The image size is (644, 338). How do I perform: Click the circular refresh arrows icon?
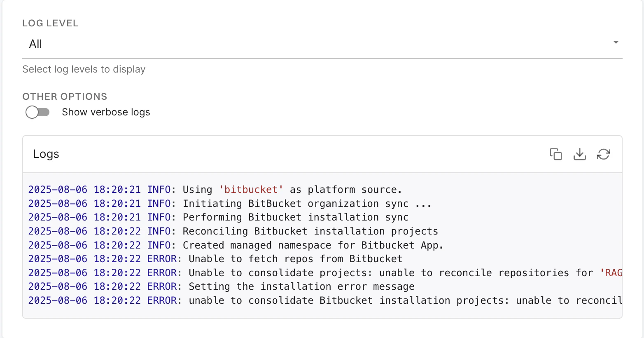(604, 154)
